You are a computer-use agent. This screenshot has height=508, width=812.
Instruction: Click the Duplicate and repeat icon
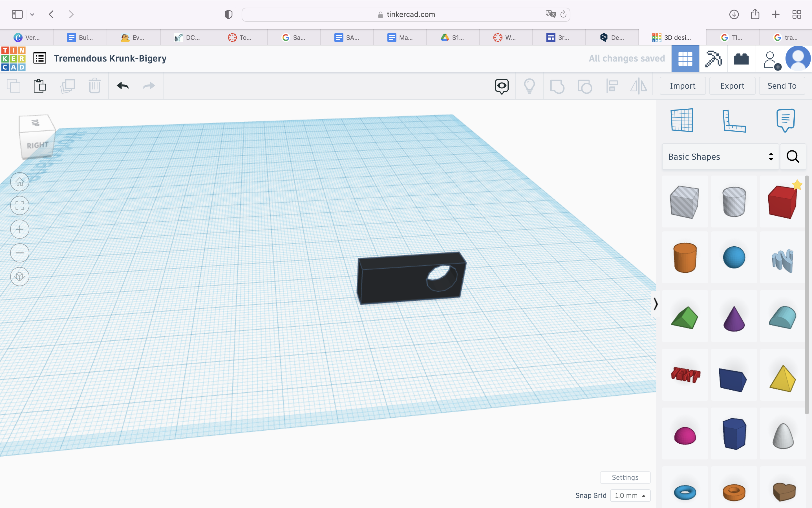(x=67, y=86)
